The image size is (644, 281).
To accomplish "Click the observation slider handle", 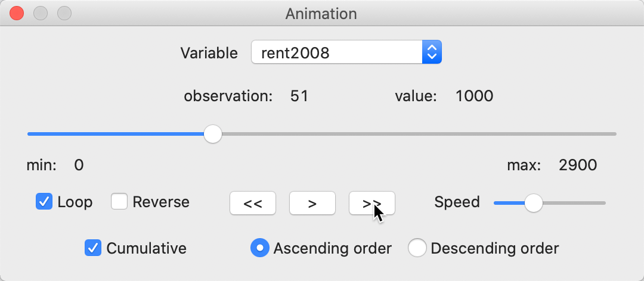I will click(212, 134).
